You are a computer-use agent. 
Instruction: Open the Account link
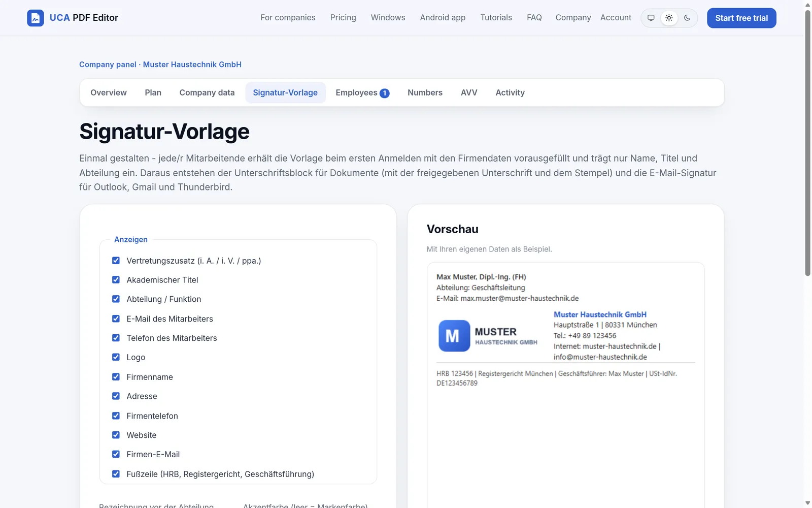click(x=616, y=18)
